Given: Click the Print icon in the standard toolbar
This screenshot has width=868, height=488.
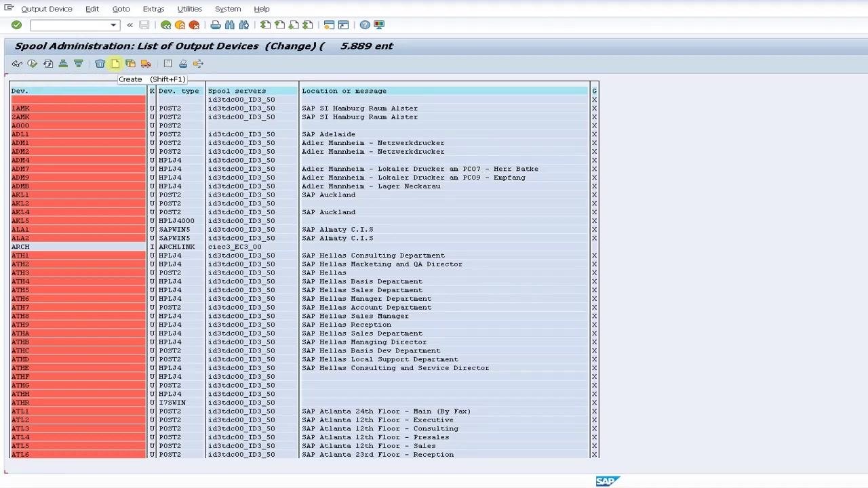Looking at the screenshot, I should tap(215, 25).
